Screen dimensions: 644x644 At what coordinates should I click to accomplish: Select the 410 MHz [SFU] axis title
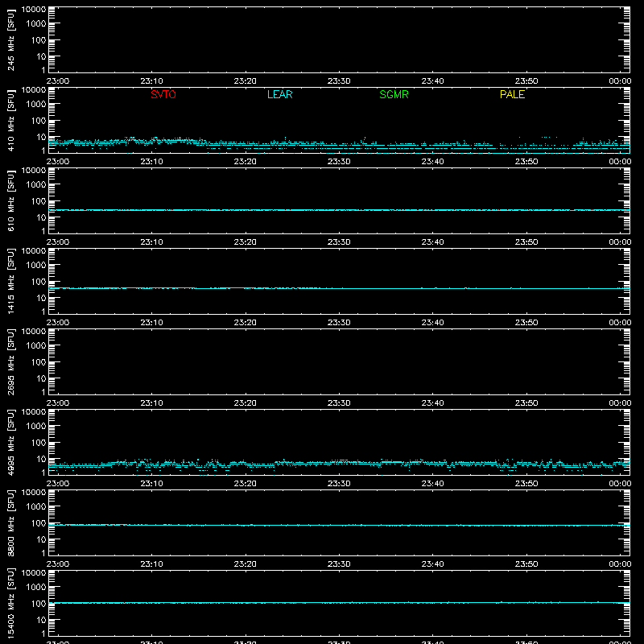(10, 120)
